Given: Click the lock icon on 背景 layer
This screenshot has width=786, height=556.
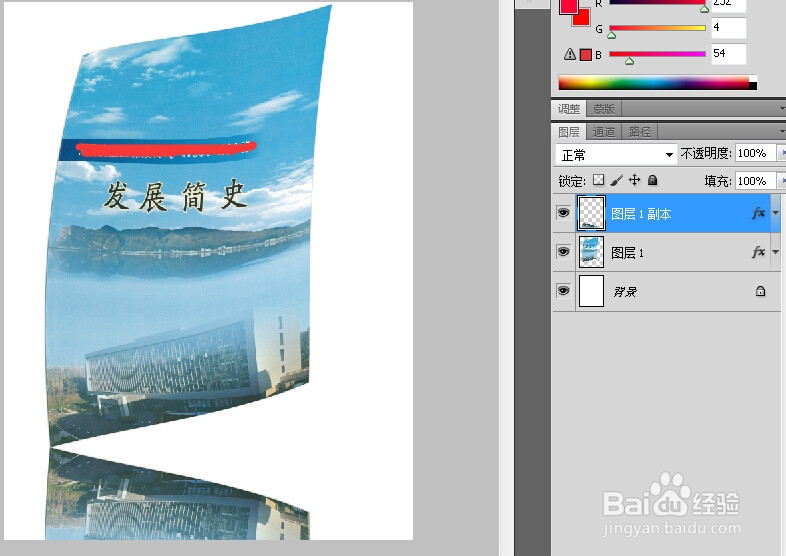Looking at the screenshot, I should point(760,291).
